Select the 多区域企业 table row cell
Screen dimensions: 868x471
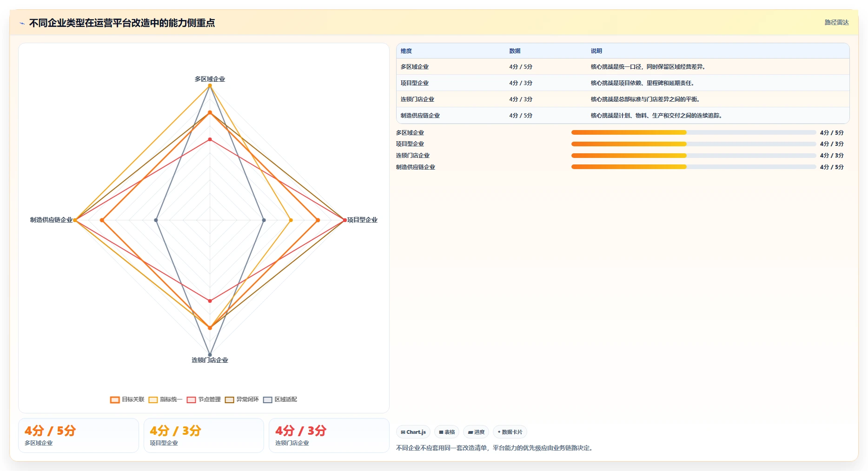pos(415,67)
